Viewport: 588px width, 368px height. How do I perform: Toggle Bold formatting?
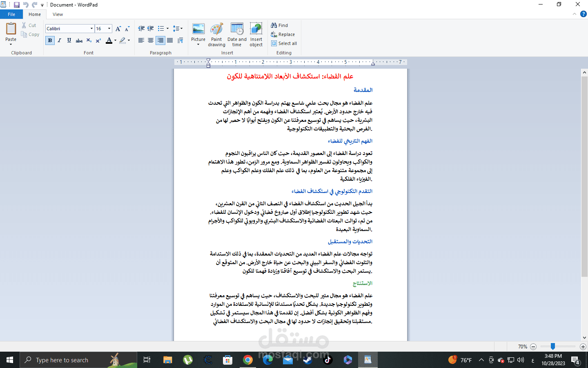[50, 40]
